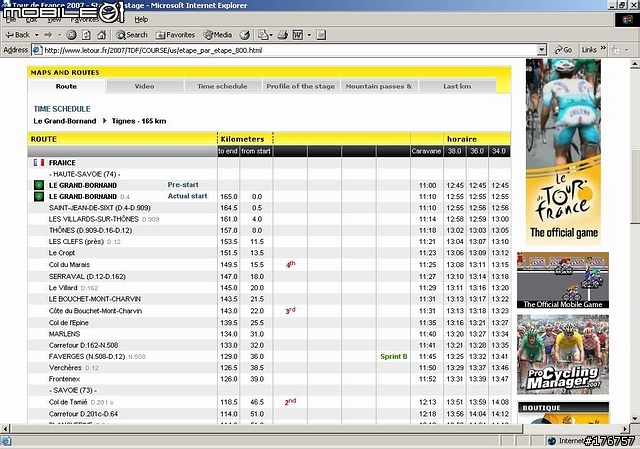Click the 4th category marker at Col du Marais

[291, 265]
